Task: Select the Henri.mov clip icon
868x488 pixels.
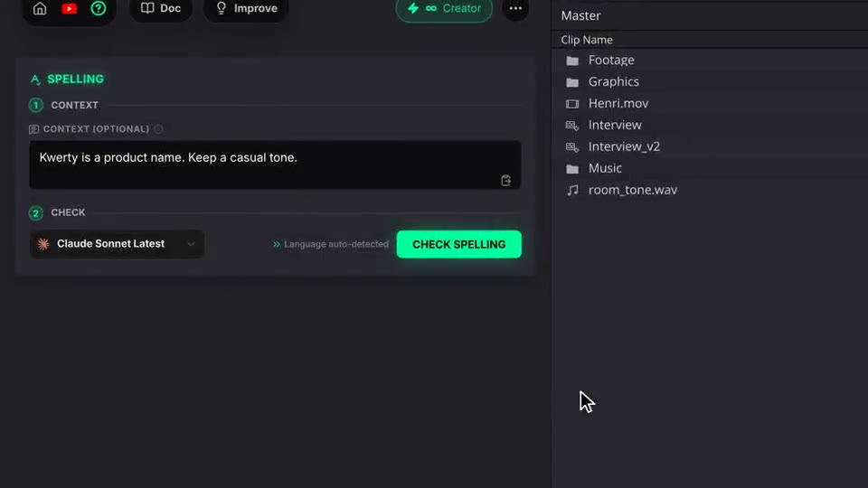Action: 572,103
